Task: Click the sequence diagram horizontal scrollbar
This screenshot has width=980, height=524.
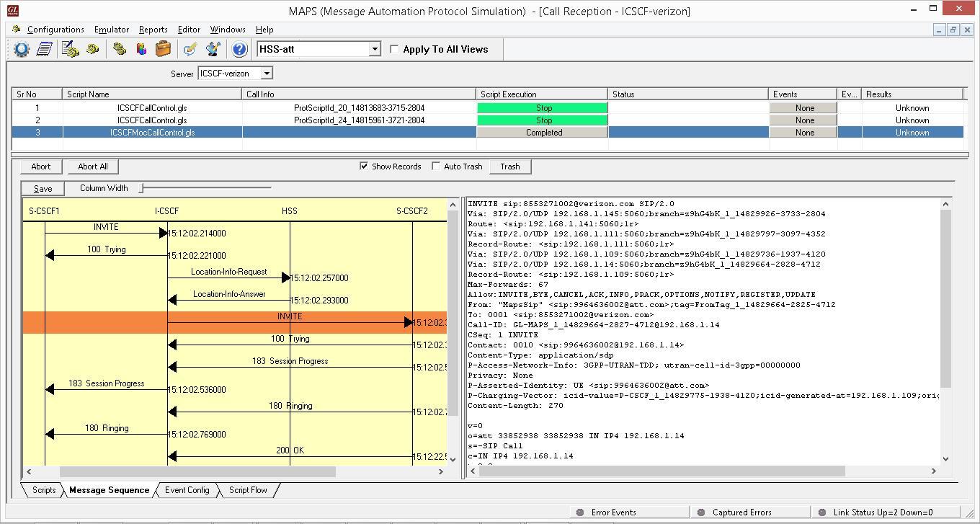Action: click(197, 471)
